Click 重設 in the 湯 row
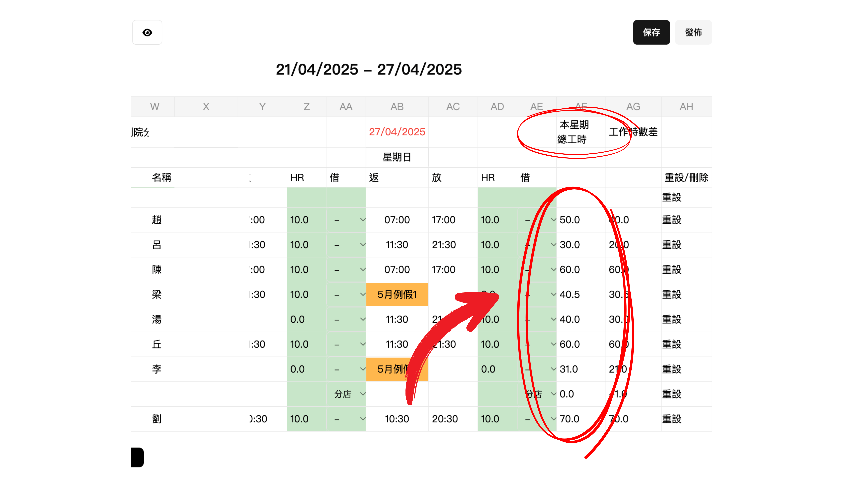 pyautogui.click(x=672, y=319)
